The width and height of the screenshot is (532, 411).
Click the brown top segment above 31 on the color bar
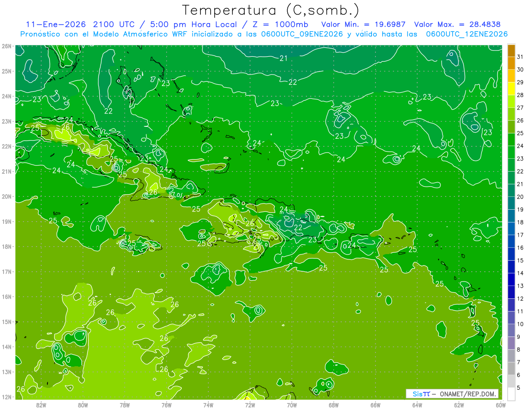click(x=511, y=51)
